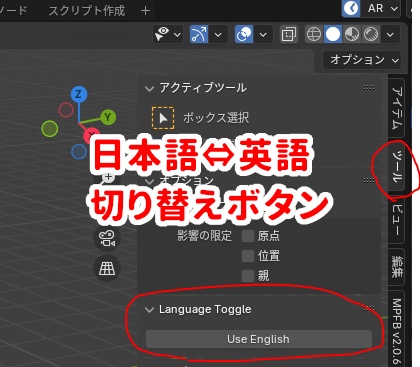This screenshot has width=420, height=367.
Task: Add a new workspace with the plus tab
Action: 145,11
